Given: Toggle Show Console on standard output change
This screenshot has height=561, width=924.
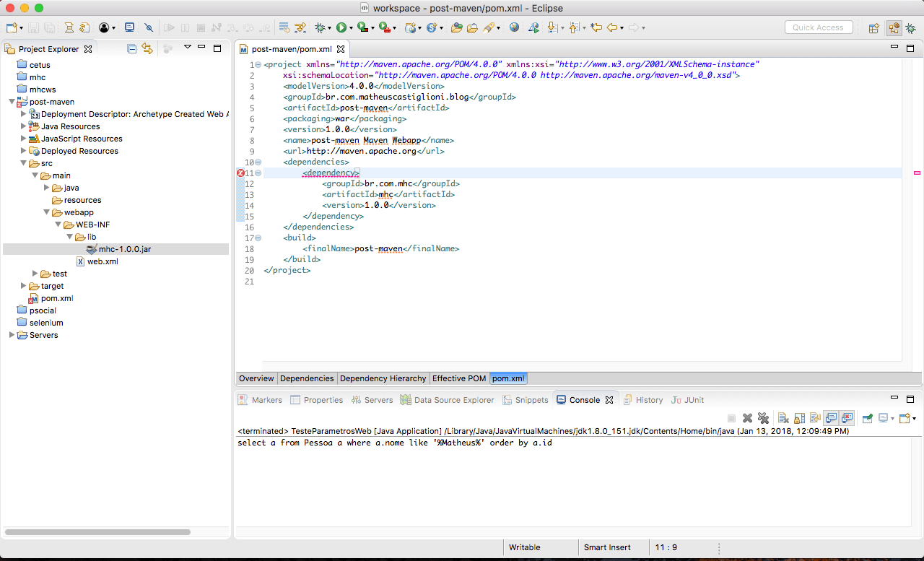Looking at the screenshot, I should click(x=831, y=418).
